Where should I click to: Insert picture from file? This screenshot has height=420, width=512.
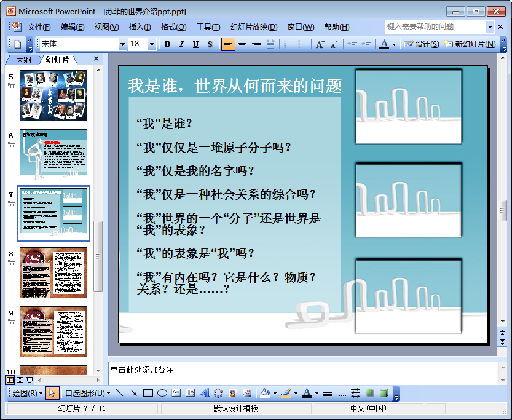click(x=247, y=393)
